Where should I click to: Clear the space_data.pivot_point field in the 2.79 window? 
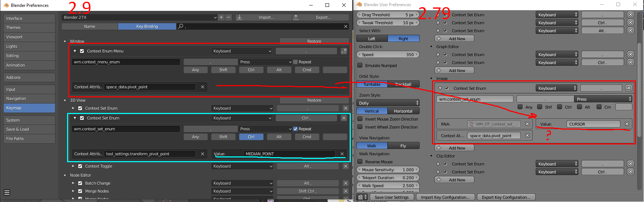click(x=527, y=136)
